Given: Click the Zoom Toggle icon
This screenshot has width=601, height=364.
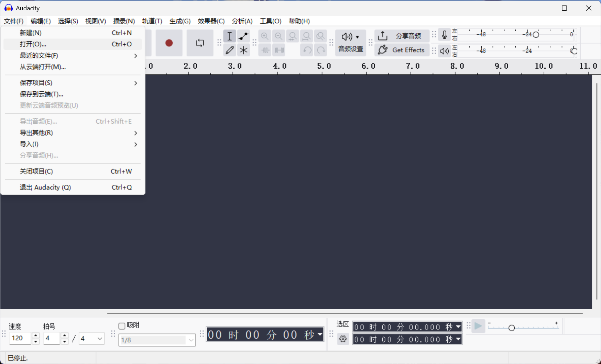Looking at the screenshot, I should pos(320,36).
